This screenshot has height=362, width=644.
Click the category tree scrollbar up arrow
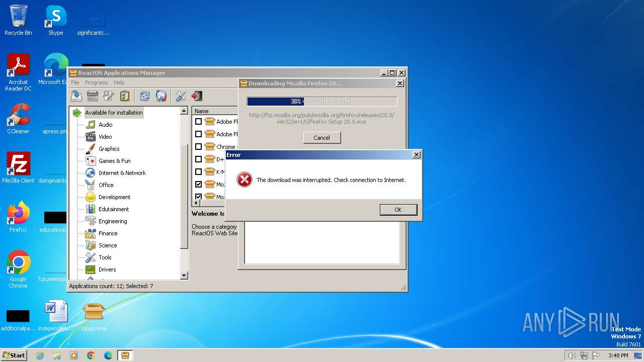coord(184,111)
